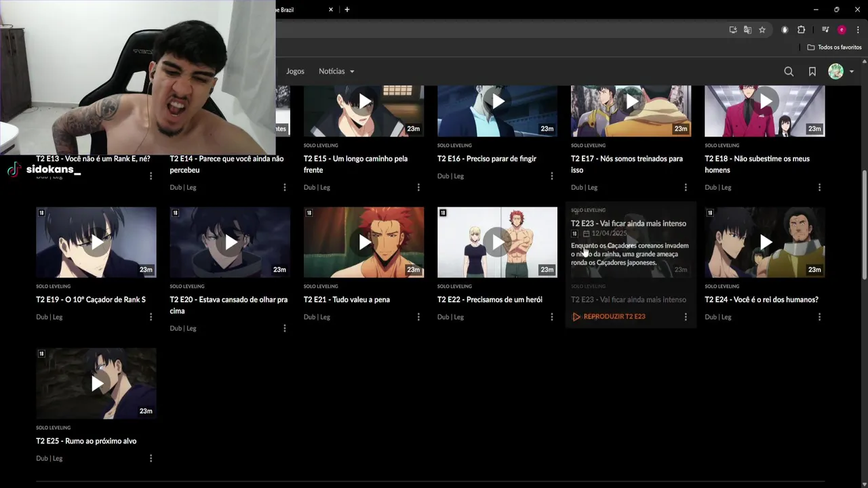This screenshot has height=488, width=868.
Task: Open title Rumo ao próximo alvo
Action: tap(86, 441)
